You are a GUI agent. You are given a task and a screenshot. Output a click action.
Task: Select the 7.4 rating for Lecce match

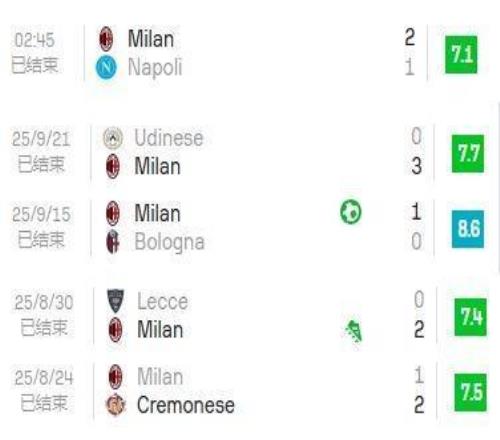[470, 317]
